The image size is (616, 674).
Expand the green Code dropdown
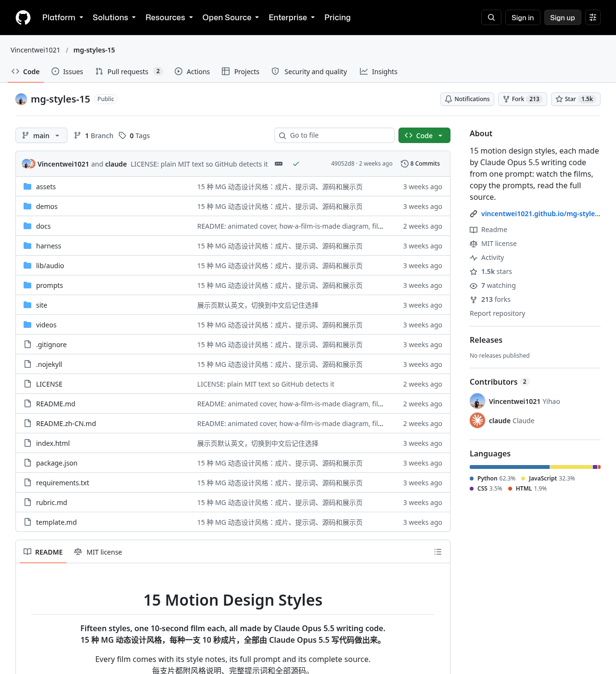point(424,136)
